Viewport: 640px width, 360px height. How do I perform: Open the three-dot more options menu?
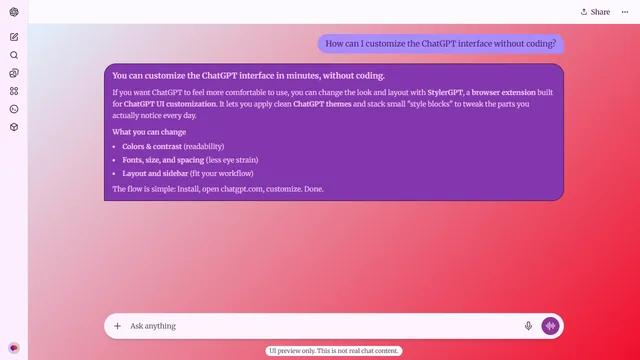(625, 12)
